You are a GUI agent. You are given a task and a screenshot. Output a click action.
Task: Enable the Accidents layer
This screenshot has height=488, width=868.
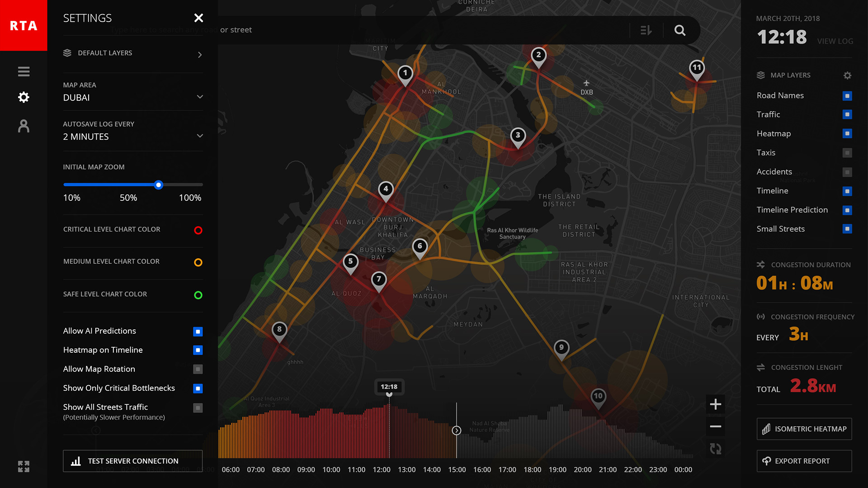[x=847, y=172]
